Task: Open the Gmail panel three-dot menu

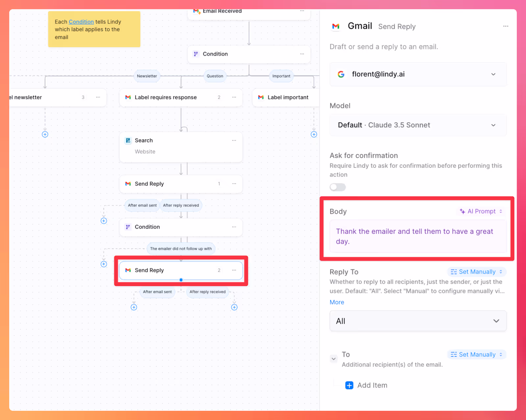Action: (x=506, y=26)
